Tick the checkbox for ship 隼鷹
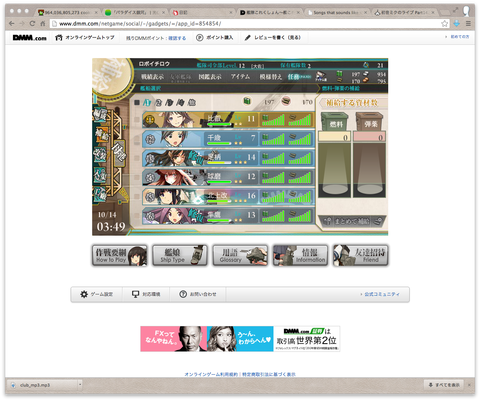The image size is (480, 401). (x=137, y=216)
